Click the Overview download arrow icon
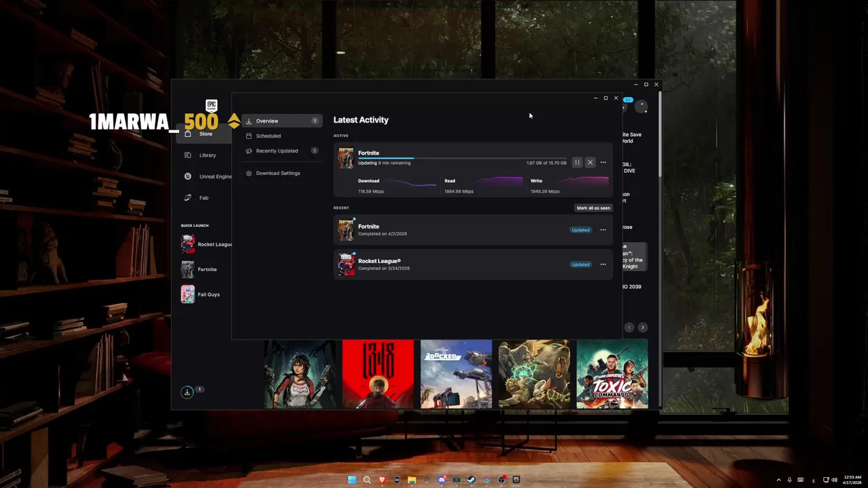The width and height of the screenshot is (868, 488). point(249,121)
